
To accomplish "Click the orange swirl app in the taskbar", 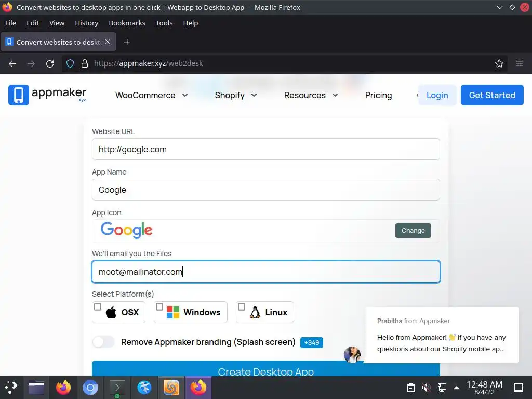I will pyautogui.click(x=171, y=387).
